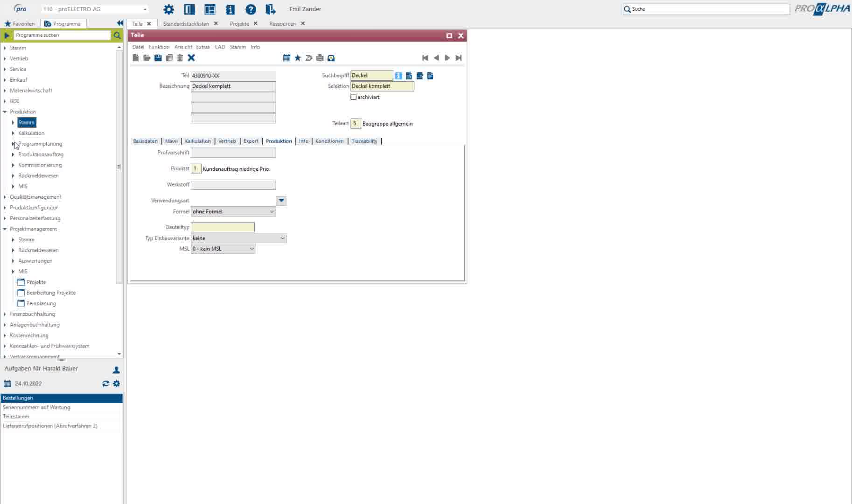852x504 pixels.
Task: Collapse the Projektmanagement tree node
Action: tap(5, 229)
